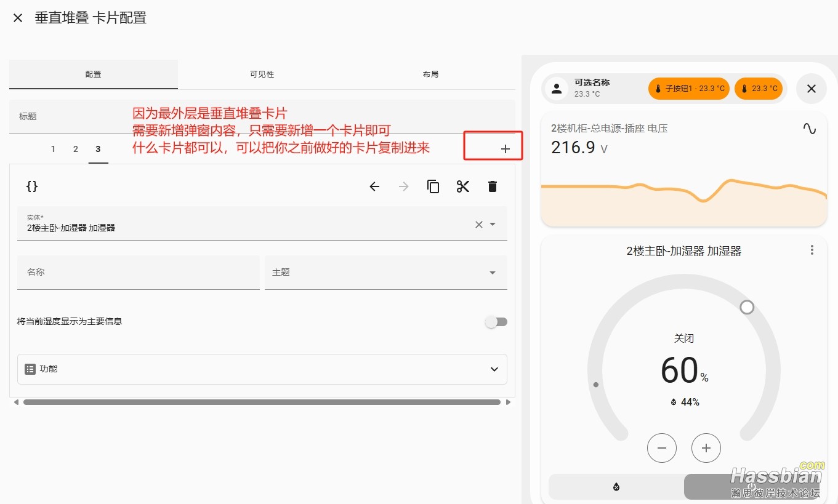Click the 名称 input field
838x504 pixels.
coord(139,272)
